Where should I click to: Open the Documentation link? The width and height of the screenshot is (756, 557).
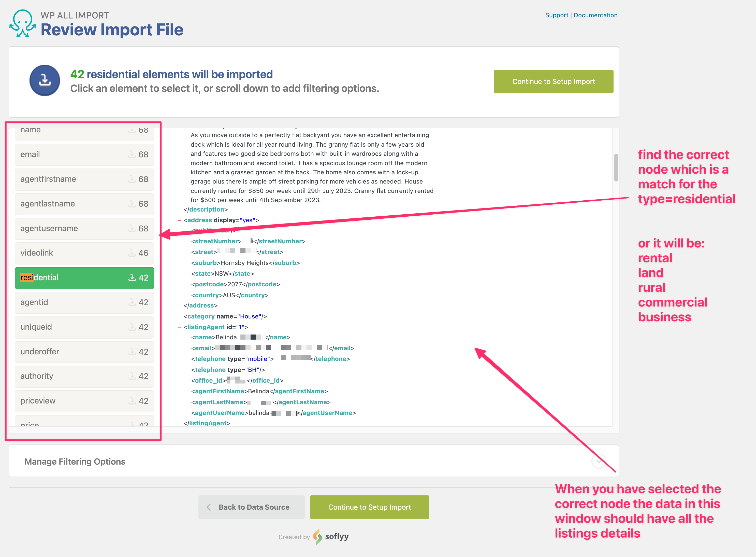tap(595, 15)
